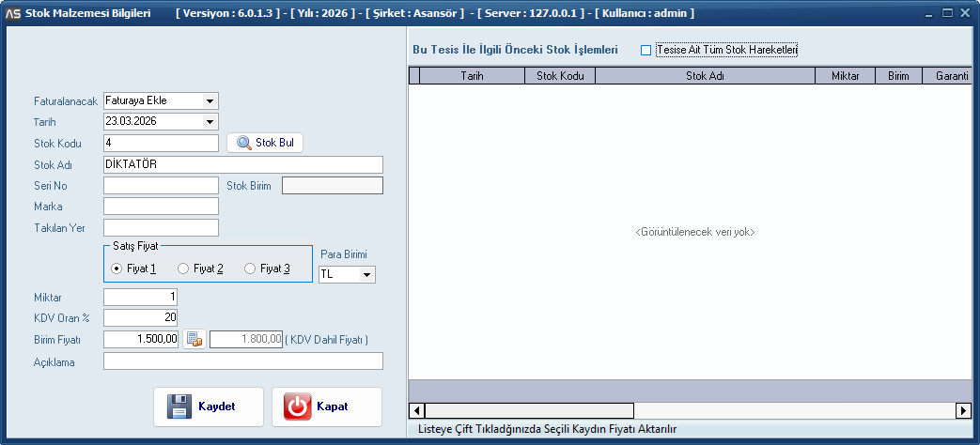Click the horizontal scrollbar left arrow

418,410
